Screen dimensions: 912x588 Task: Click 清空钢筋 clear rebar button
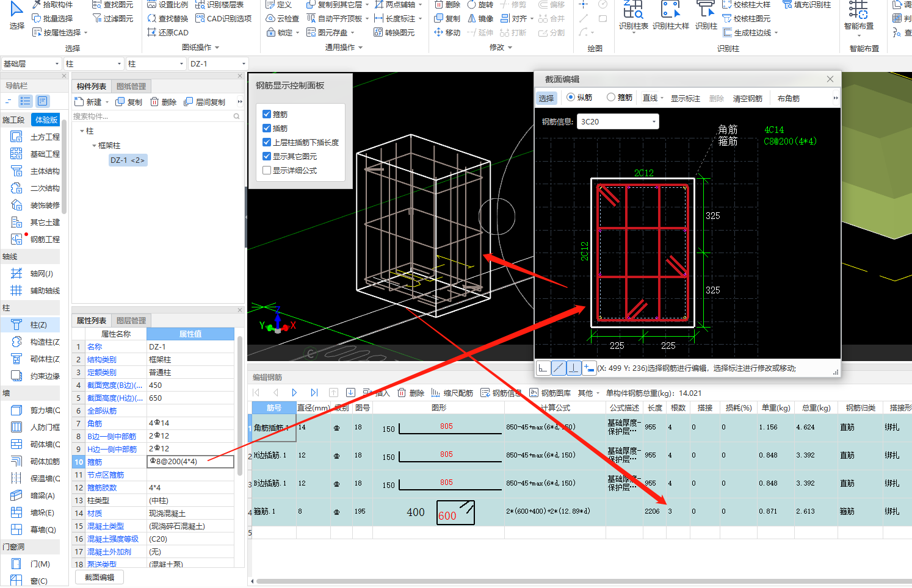click(x=747, y=98)
